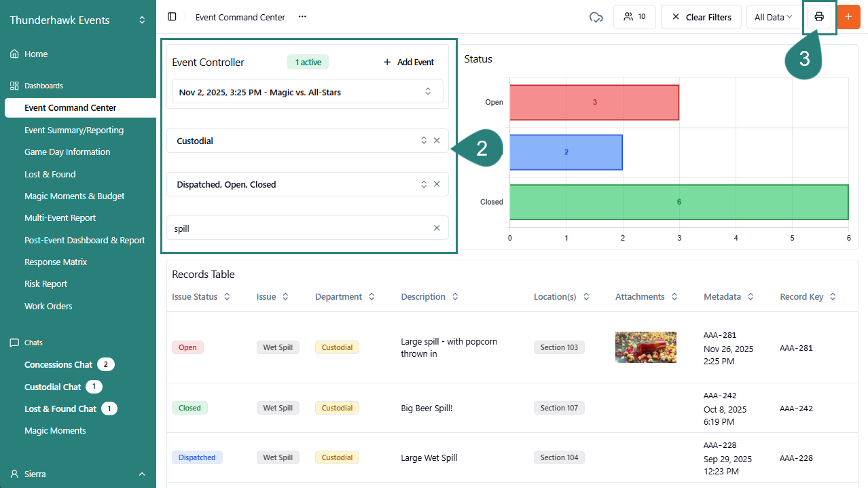The height and width of the screenshot is (488, 868).
Task: Go to the Risk Report dashboard
Action: 46,284
